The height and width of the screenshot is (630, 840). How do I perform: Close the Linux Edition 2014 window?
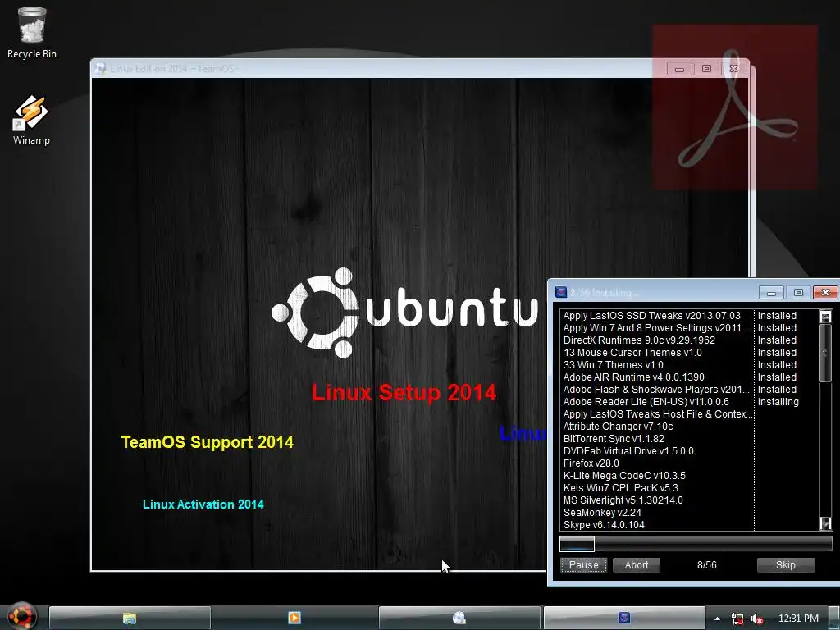click(733, 69)
